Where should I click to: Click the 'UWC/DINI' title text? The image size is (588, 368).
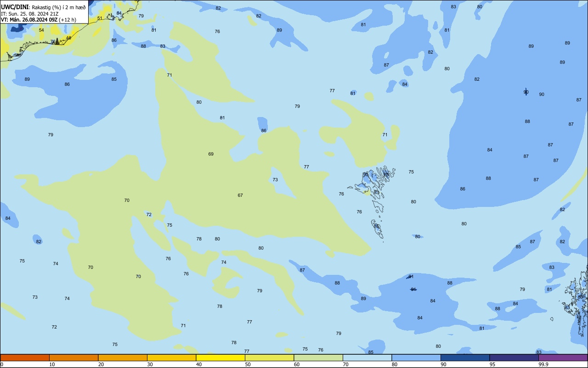point(15,7)
